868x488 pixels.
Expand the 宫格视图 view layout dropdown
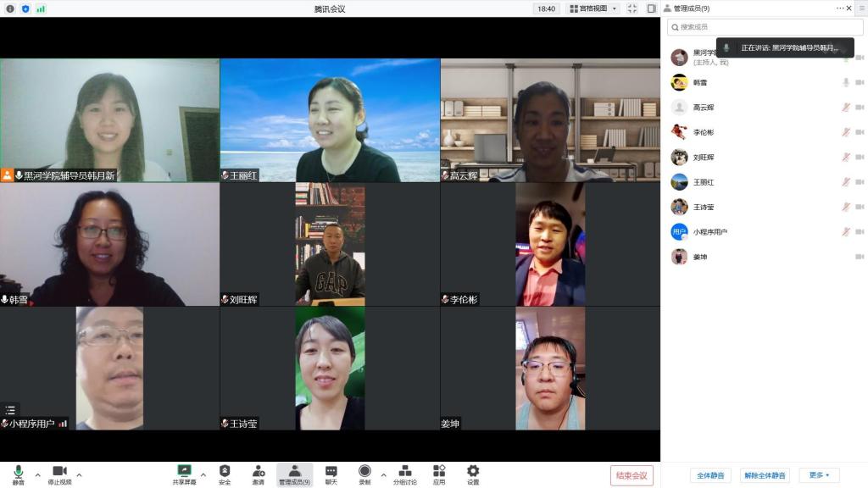click(x=593, y=8)
